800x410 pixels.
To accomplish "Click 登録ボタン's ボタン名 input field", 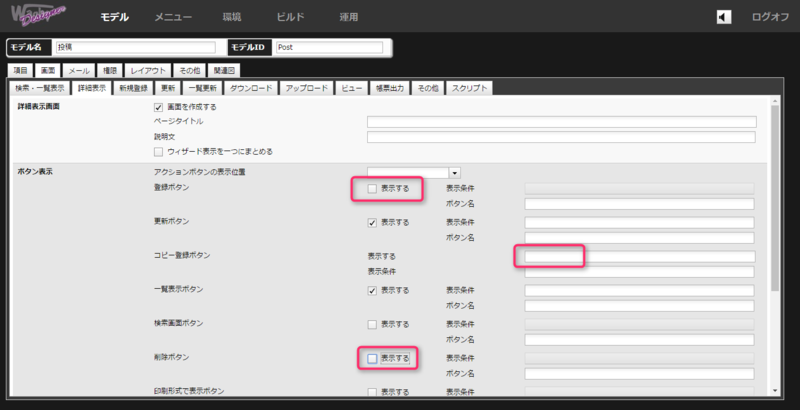I will (639, 204).
